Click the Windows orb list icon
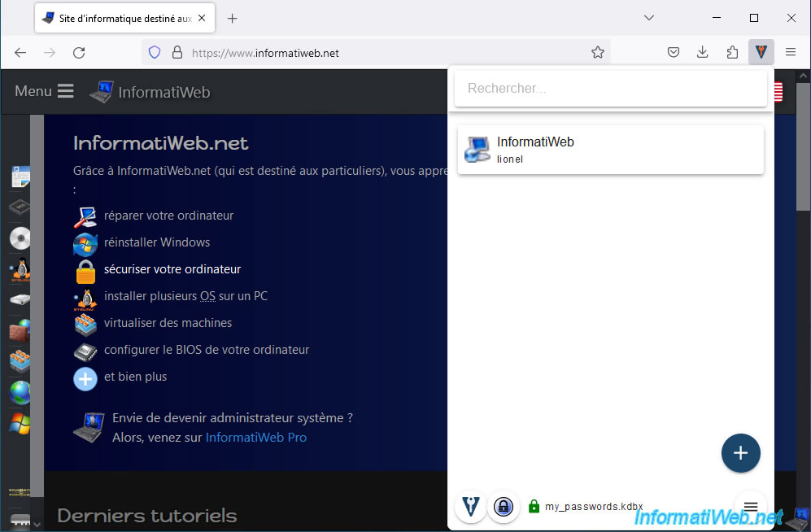The width and height of the screenshot is (811, 532). [85, 245]
